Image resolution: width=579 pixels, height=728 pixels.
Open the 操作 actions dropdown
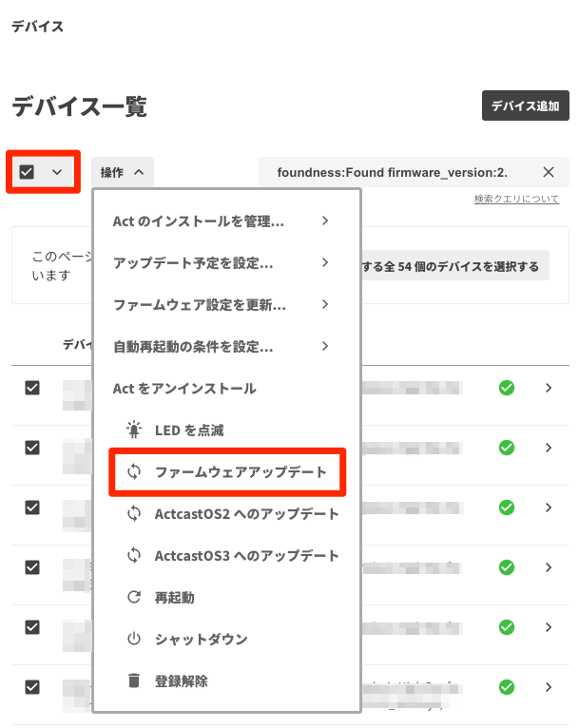pyautogui.click(x=123, y=172)
